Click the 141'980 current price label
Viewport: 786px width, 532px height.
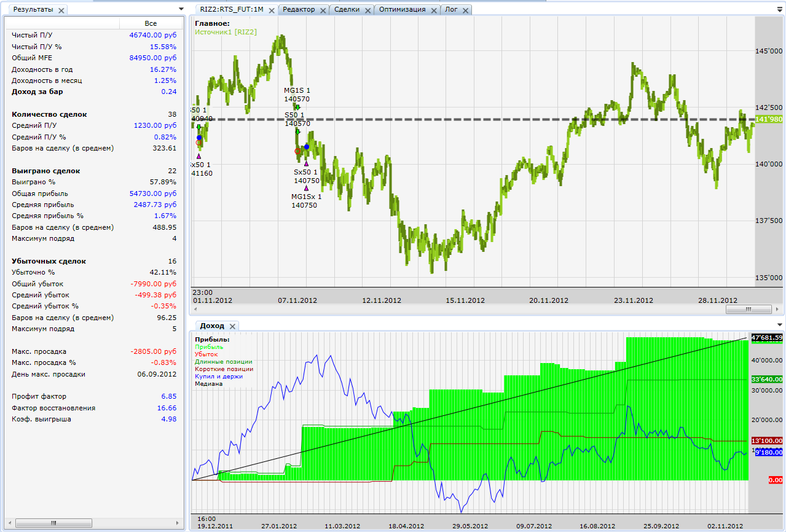(x=769, y=119)
